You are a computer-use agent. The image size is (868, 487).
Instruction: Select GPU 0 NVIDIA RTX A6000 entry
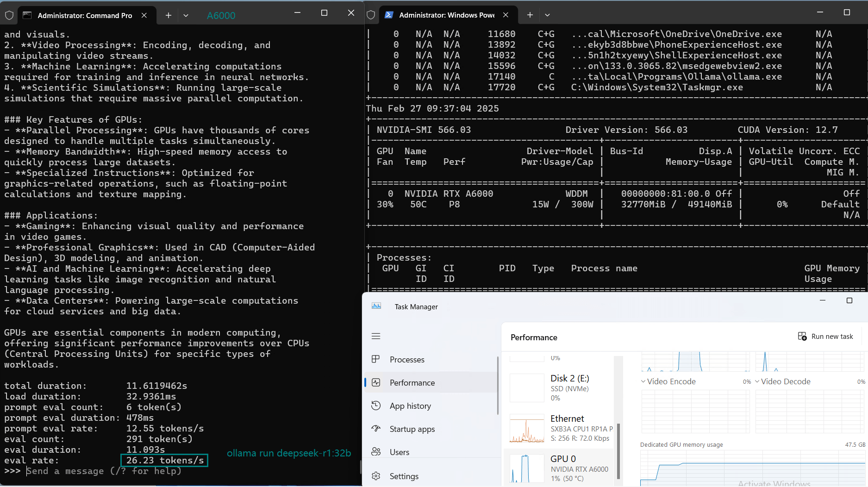(559, 468)
